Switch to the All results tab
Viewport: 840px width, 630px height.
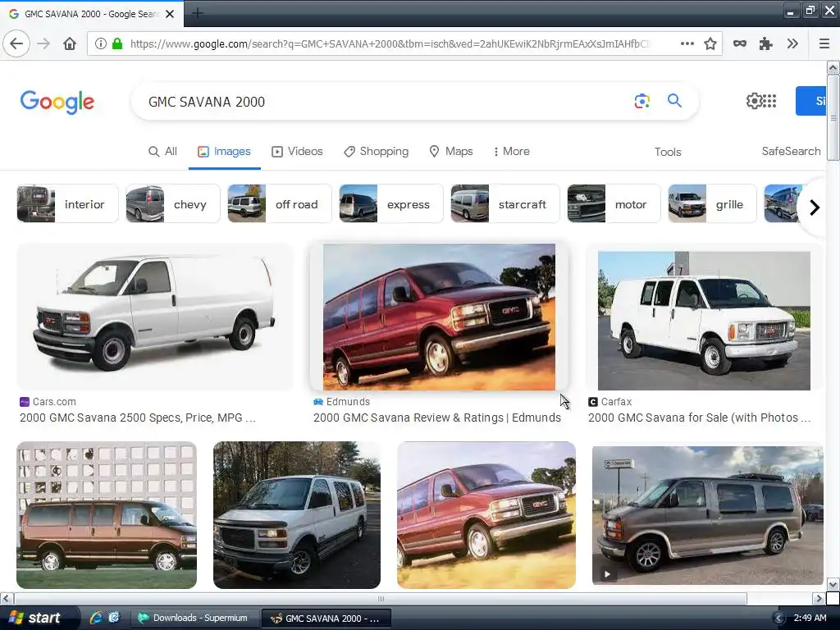coord(162,152)
